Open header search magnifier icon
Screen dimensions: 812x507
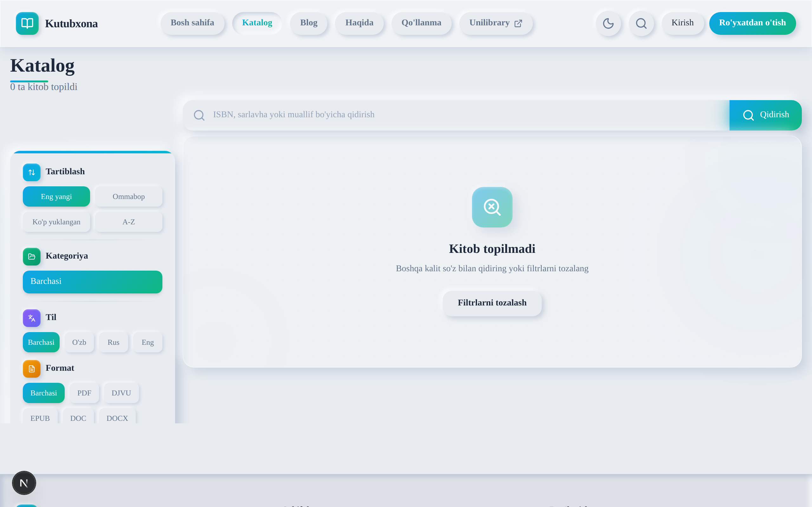641,23
